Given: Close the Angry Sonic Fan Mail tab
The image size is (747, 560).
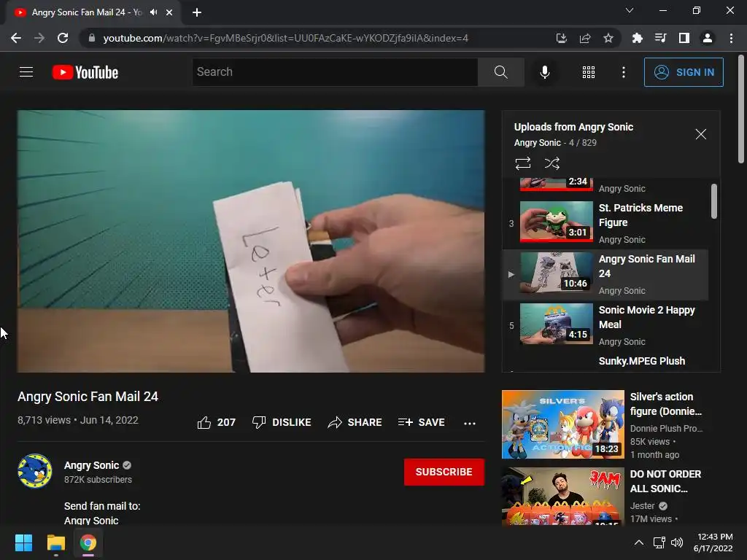Looking at the screenshot, I should pyautogui.click(x=169, y=12).
